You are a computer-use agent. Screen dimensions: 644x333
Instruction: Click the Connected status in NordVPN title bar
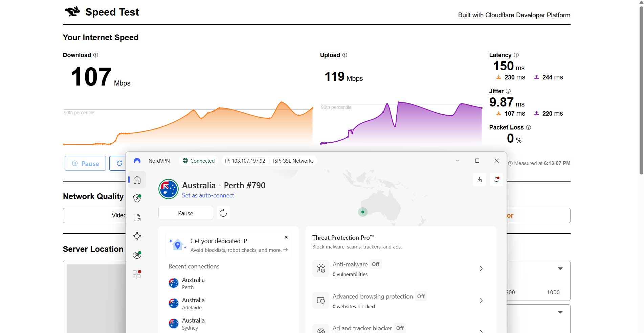pyautogui.click(x=198, y=161)
